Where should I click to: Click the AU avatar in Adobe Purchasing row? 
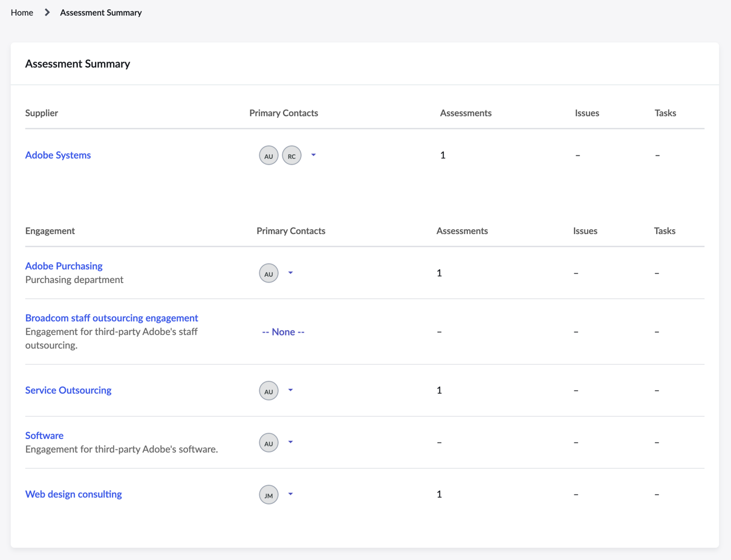click(268, 273)
